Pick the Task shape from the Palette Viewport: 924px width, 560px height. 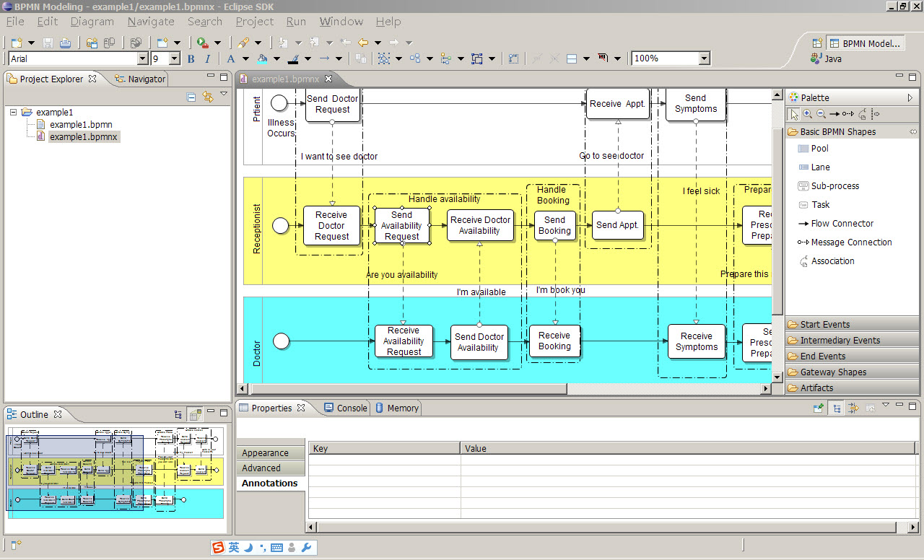[820, 205]
